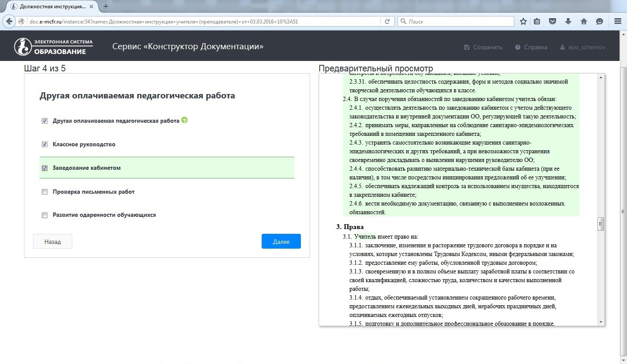Click the 3. Права heading in preview
This screenshot has width=627, height=364.
350,227
